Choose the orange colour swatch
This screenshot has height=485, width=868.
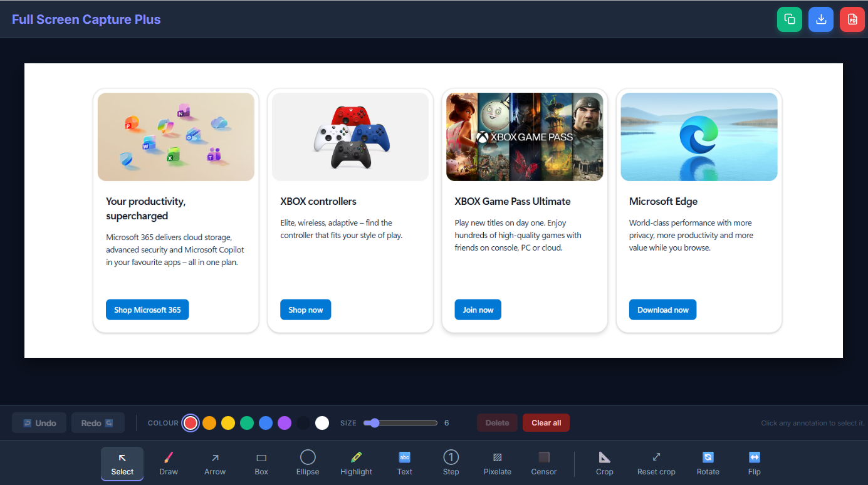click(x=209, y=423)
